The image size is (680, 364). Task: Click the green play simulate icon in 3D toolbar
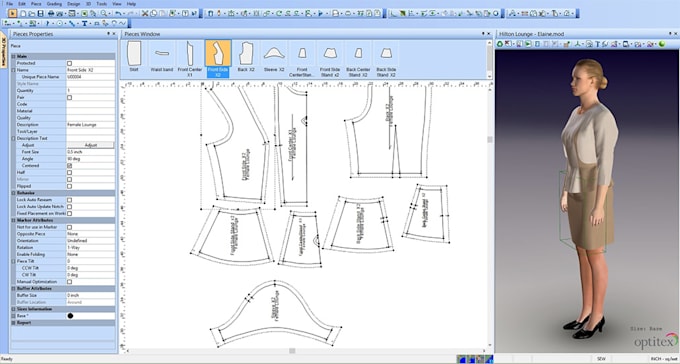pos(528,44)
